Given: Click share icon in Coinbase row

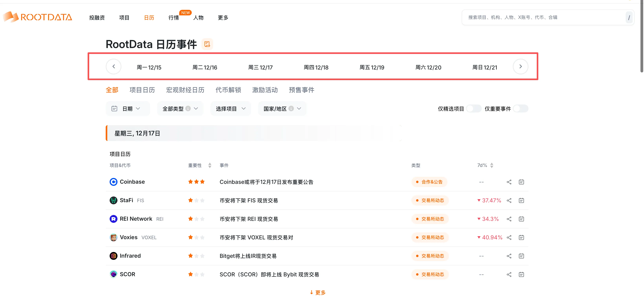Looking at the screenshot, I should click(509, 182).
